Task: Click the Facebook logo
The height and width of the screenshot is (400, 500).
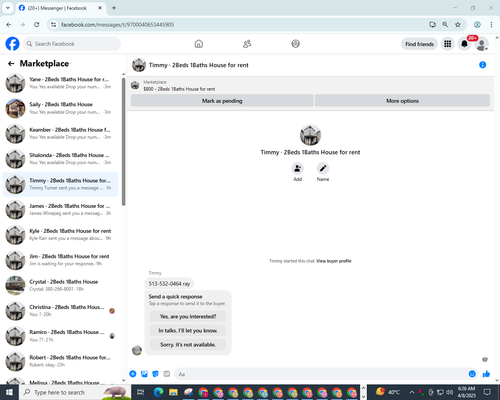Action: 13,44
